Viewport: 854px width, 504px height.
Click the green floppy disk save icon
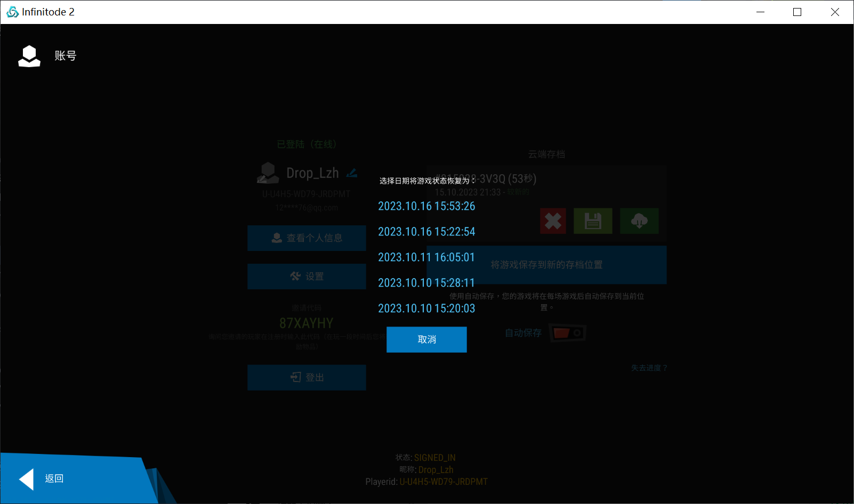pyautogui.click(x=593, y=221)
